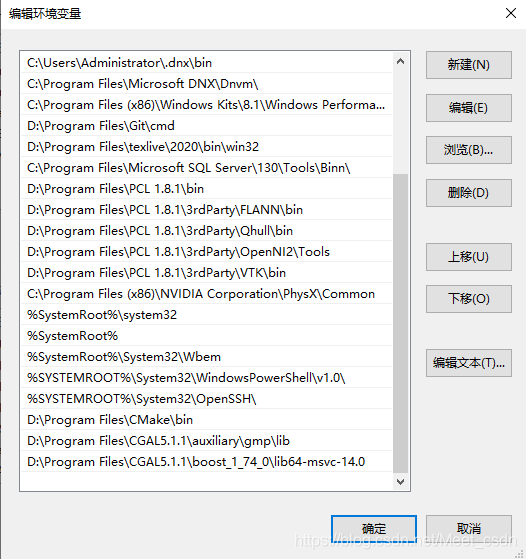This screenshot has height=559, width=526.
Task: Select D:\Program Files\PCL 1.8.1\bin entry
Action: [x=206, y=189]
